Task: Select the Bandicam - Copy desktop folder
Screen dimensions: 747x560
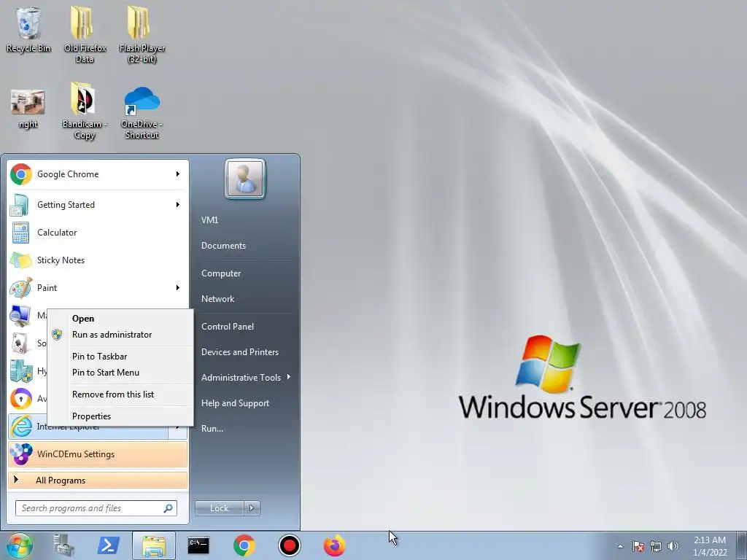Action: (x=85, y=111)
